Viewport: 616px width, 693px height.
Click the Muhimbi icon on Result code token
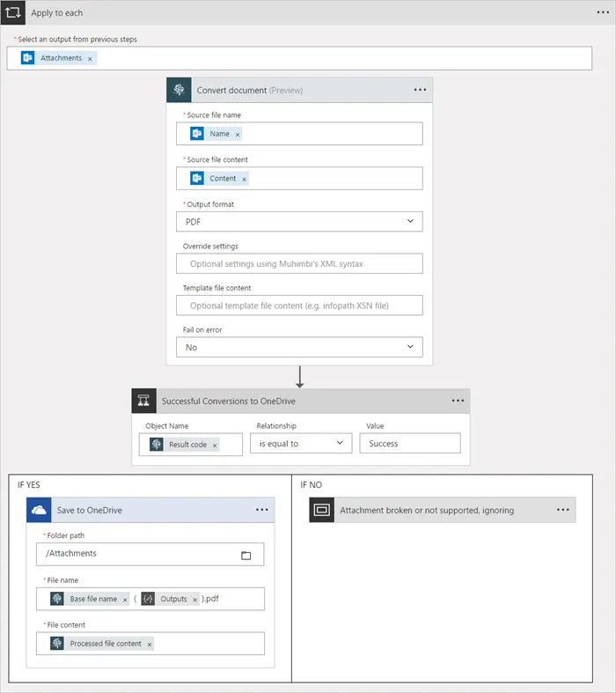coord(157,444)
